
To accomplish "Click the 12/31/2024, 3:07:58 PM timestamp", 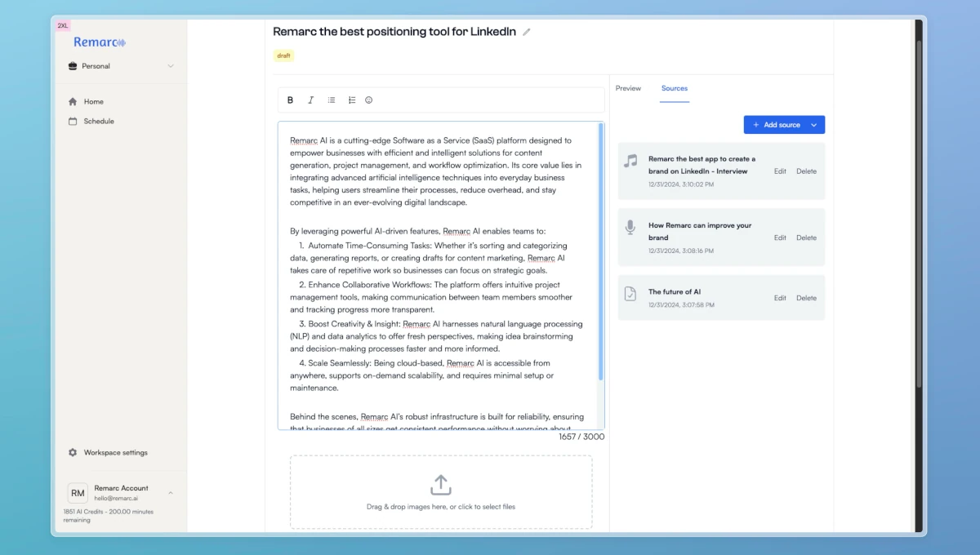I will 681,304.
